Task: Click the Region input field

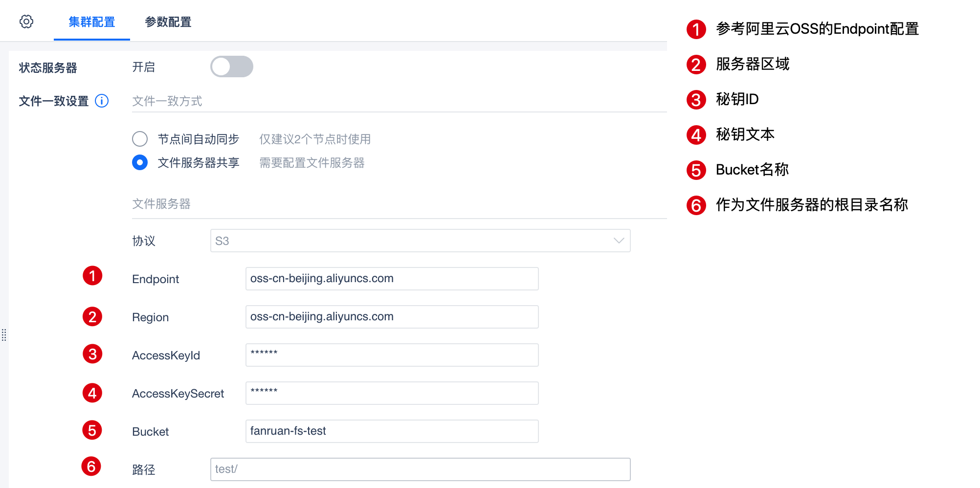Action: (x=392, y=317)
